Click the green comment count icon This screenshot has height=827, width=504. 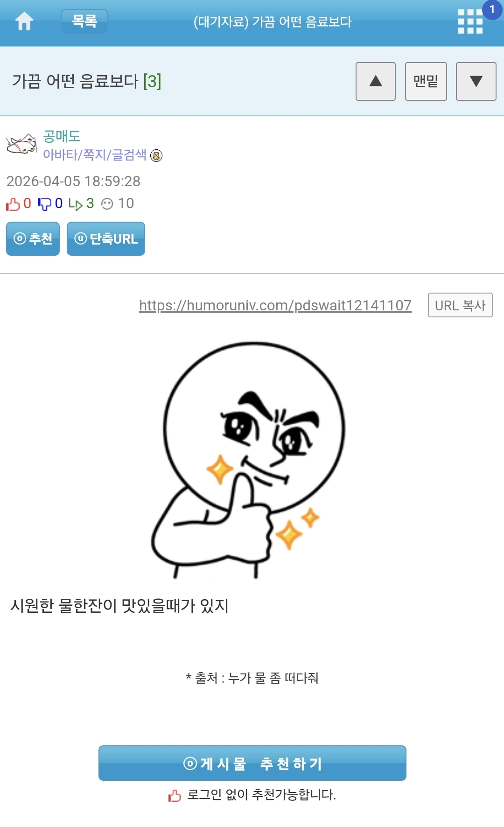(x=75, y=204)
